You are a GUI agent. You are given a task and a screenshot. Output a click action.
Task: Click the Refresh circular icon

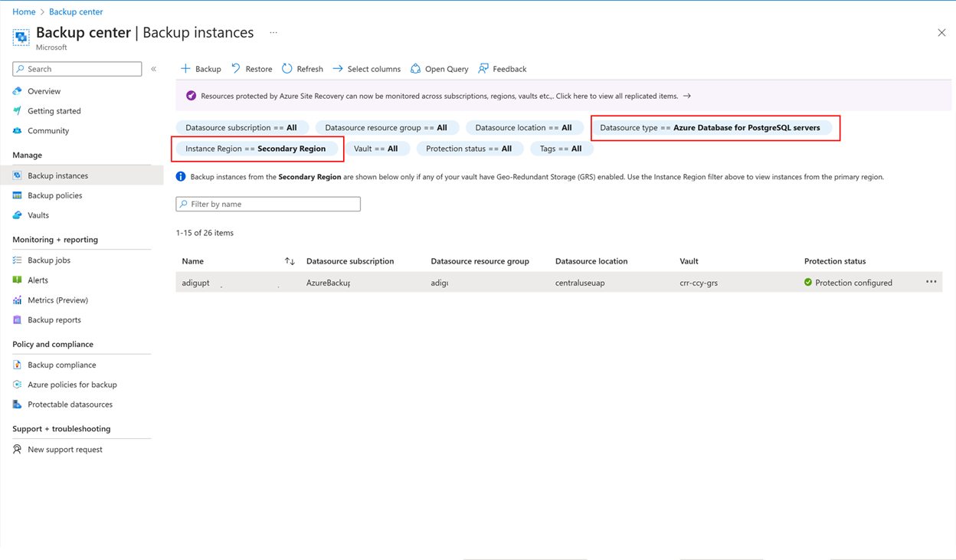click(287, 69)
